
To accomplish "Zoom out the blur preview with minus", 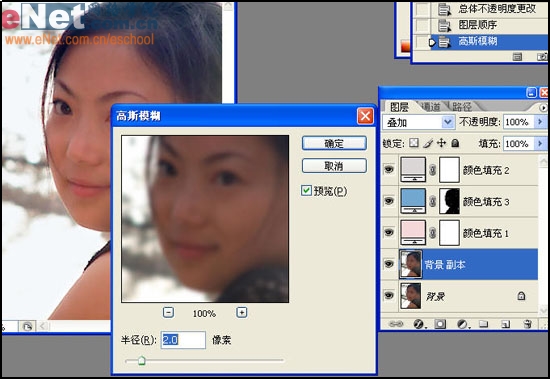I will point(168,312).
